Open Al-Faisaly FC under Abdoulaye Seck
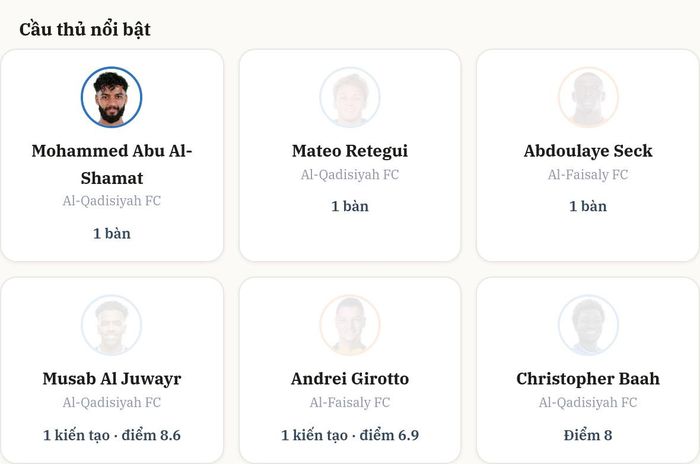Viewport: 700px width, 464px height. coord(588,175)
